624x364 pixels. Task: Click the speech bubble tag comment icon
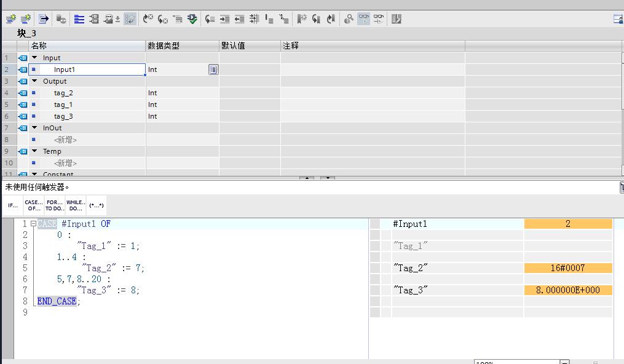(x=108, y=18)
